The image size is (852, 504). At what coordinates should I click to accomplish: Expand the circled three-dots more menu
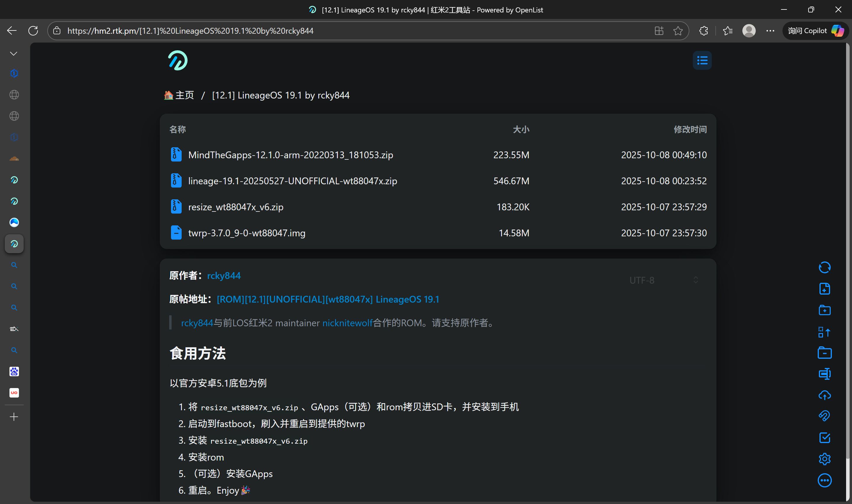point(824,480)
